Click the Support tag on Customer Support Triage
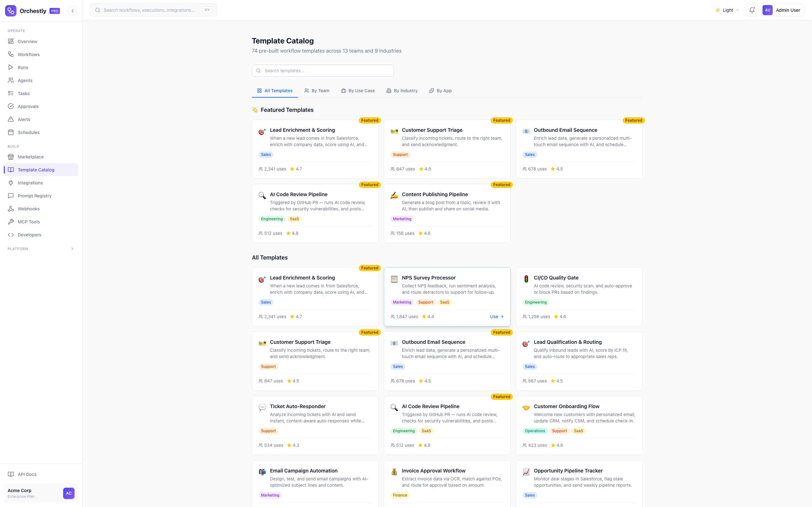Viewport: 812px width, 507px height. [400, 154]
